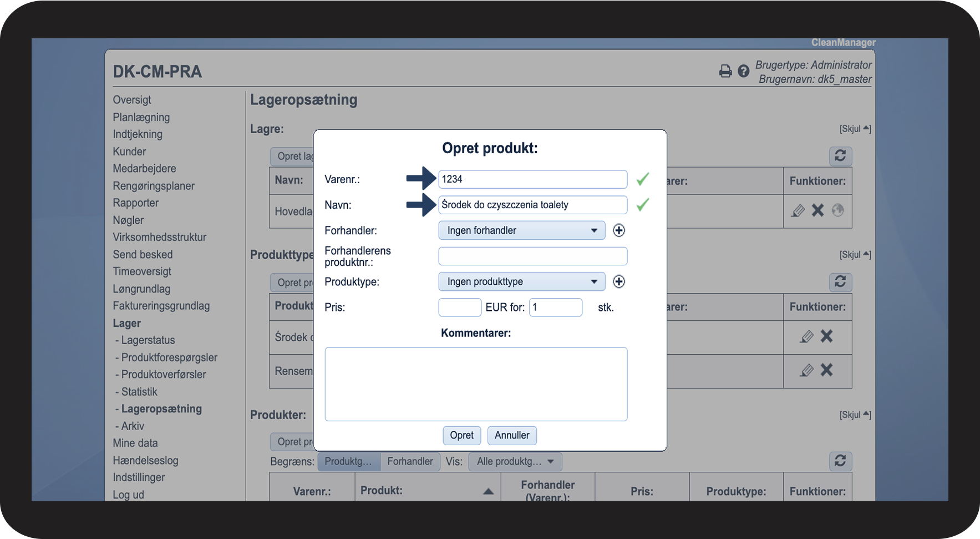Select Forhandler filter toggle
The image size is (980, 539).
410,461
